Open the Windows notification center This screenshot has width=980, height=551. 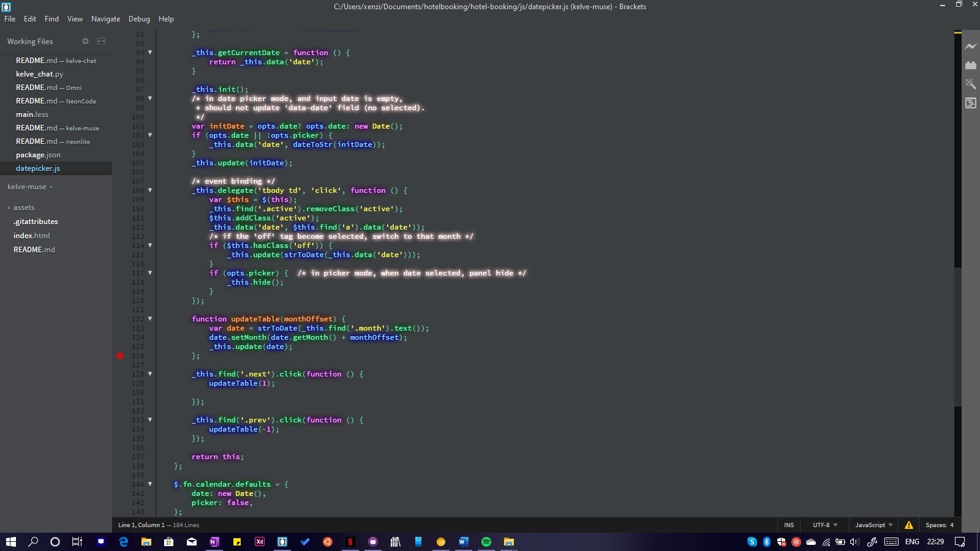coord(960,542)
